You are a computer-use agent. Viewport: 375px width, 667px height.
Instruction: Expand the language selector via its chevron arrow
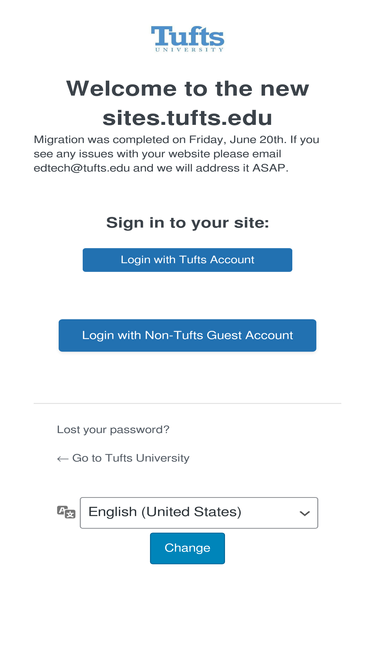pyautogui.click(x=304, y=513)
